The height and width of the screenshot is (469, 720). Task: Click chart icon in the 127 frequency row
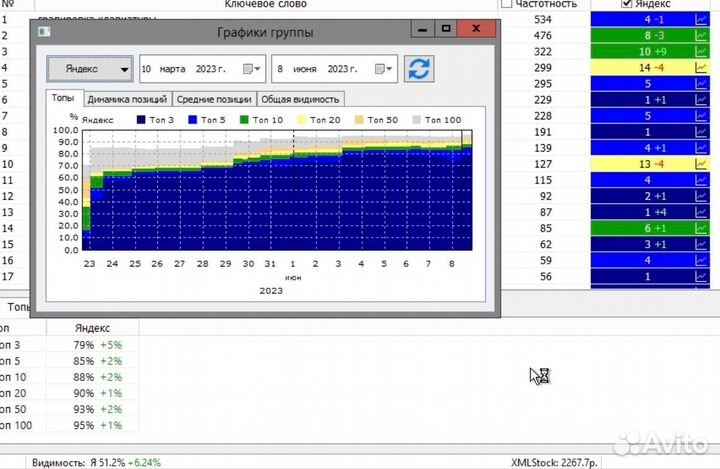[x=701, y=164]
